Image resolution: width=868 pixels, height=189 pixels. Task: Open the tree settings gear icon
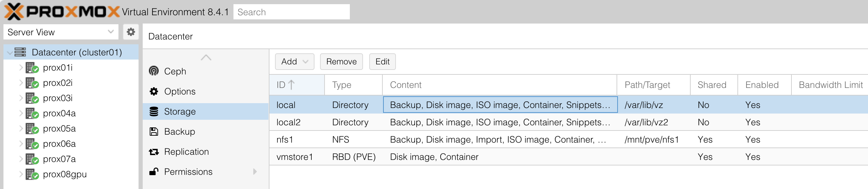click(131, 32)
